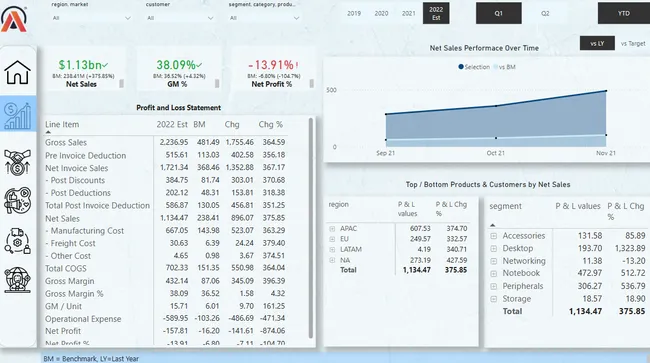Expand the NA region row
The width and height of the screenshot is (650, 363).
pyautogui.click(x=332, y=260)
